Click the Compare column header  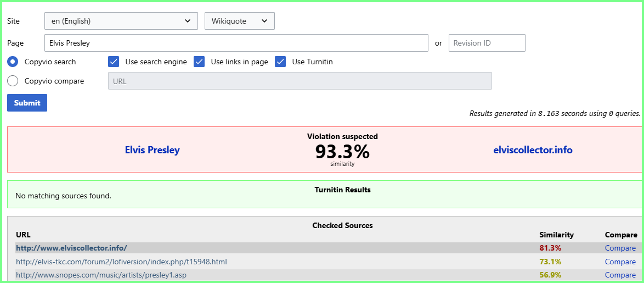(x=621, y=235)
